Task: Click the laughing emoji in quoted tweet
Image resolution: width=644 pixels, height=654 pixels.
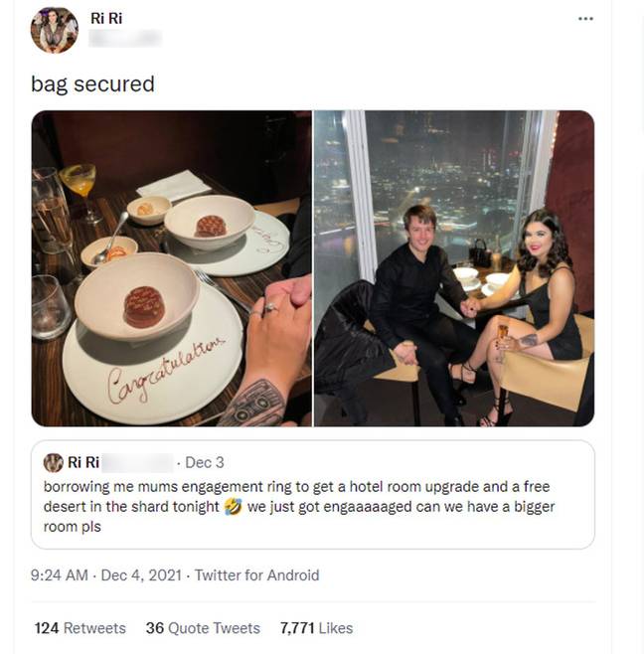Action: click(234, 507)
